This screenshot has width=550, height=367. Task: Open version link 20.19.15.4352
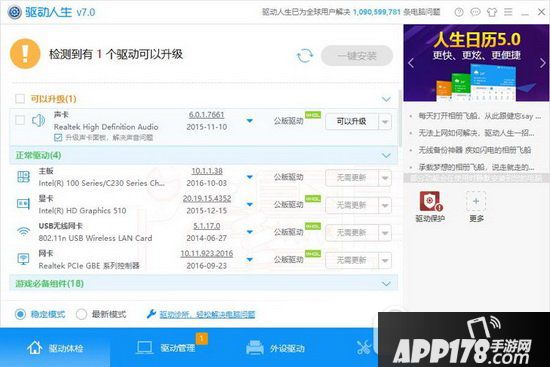click(x=207, y=198)
